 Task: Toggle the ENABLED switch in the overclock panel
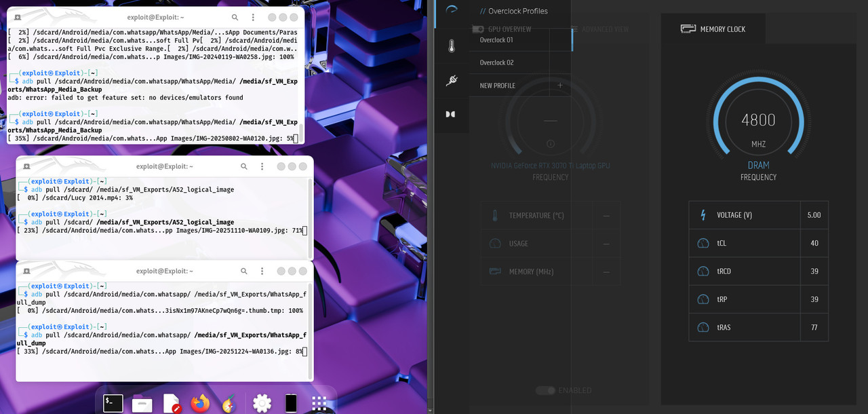pos(545,390)
